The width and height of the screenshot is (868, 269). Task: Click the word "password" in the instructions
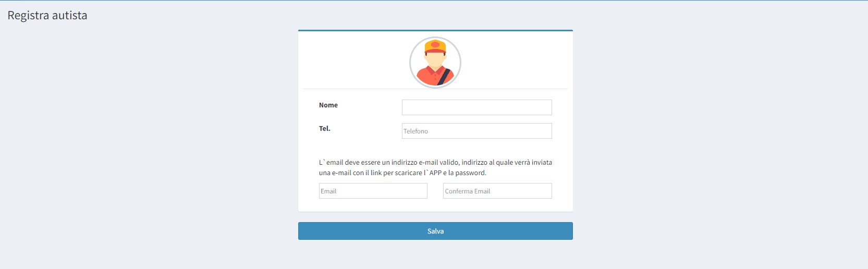click(x=470, y=173)
